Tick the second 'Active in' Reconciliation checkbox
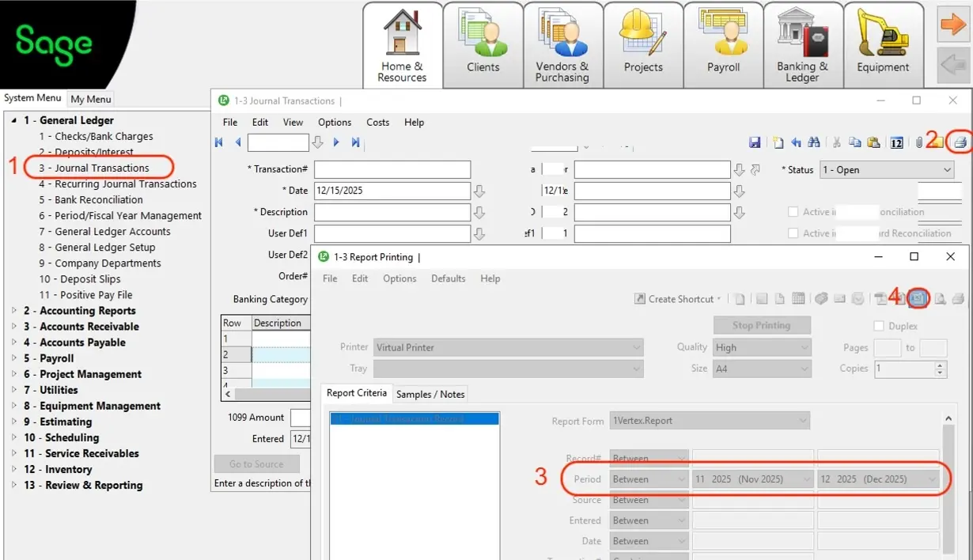Viewport: 973px width, 560px height. pos(793,233)
